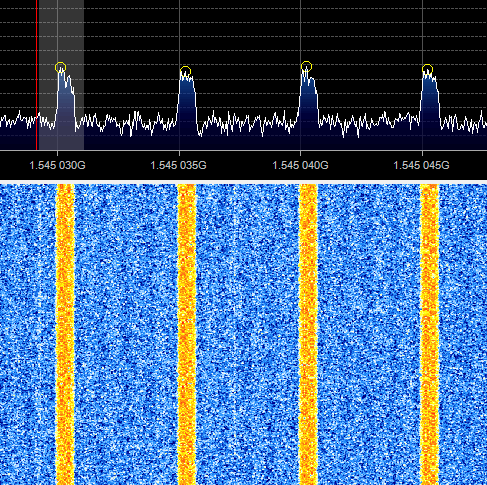Click the yellow peak marker near 1.545 035G
The width and height of the screenshot is (487, 485).
185,71
